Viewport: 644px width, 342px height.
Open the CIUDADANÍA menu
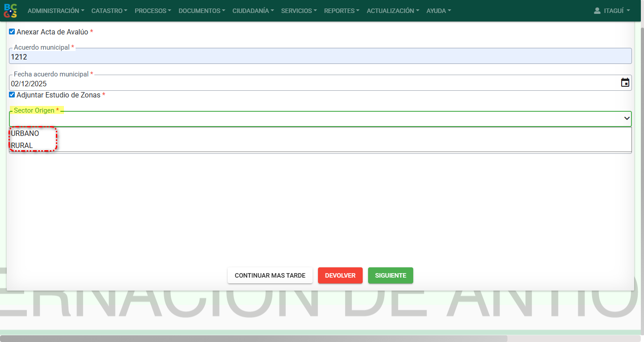click(253, 11)
